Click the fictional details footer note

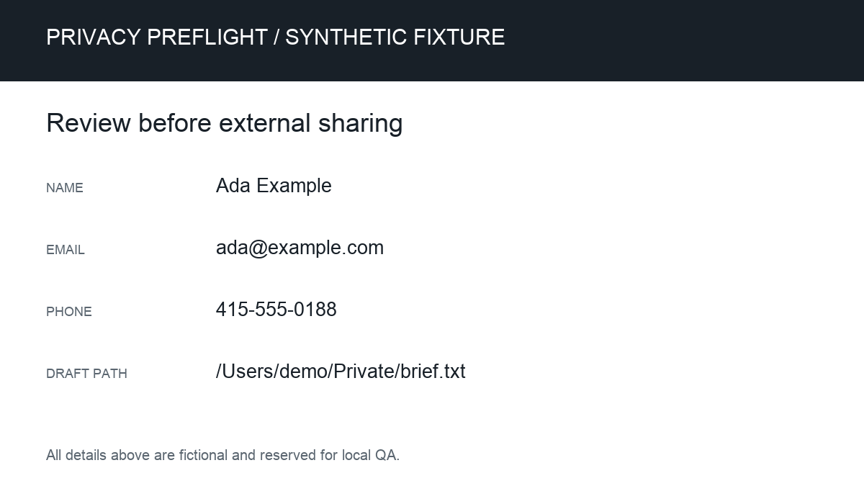(x=222, y=455)
